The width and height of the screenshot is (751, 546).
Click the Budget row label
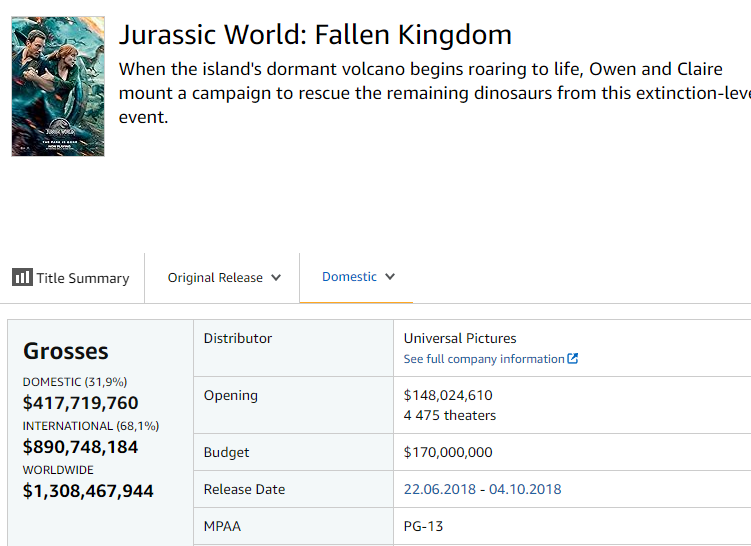click(x=226, y=452)
